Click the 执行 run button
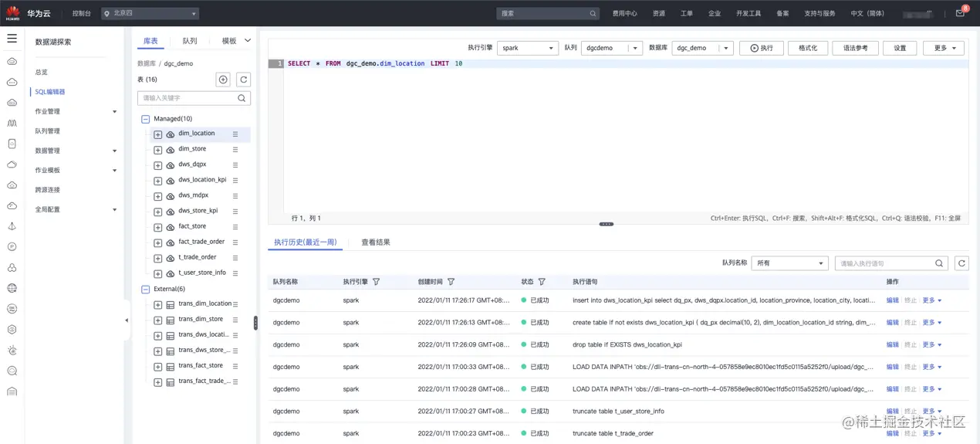The width and height of the screenshot is (980, 444). click(x=762, y=48)
